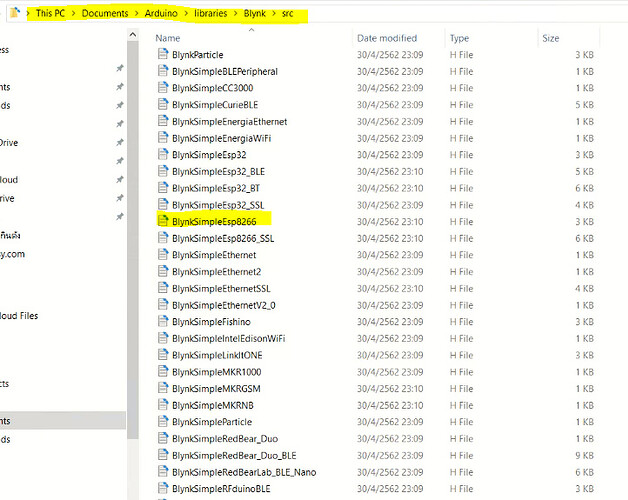Screen dimensions: 628x500
Task: Sort files by Date modified column
Action: coord(387,38)
